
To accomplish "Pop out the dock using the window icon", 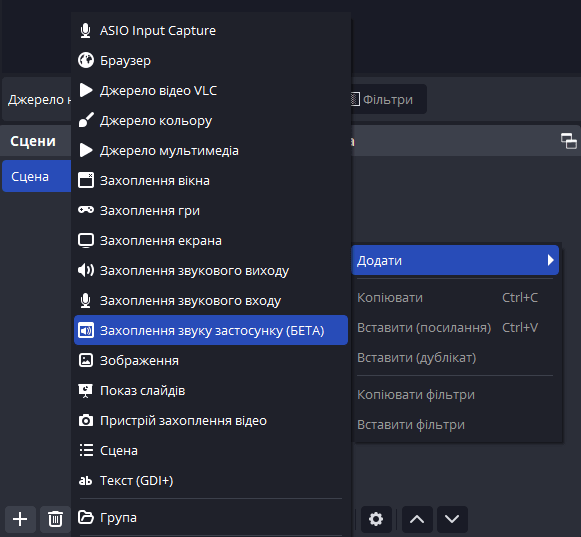I will pyautogui.click(x=568, y=141).
